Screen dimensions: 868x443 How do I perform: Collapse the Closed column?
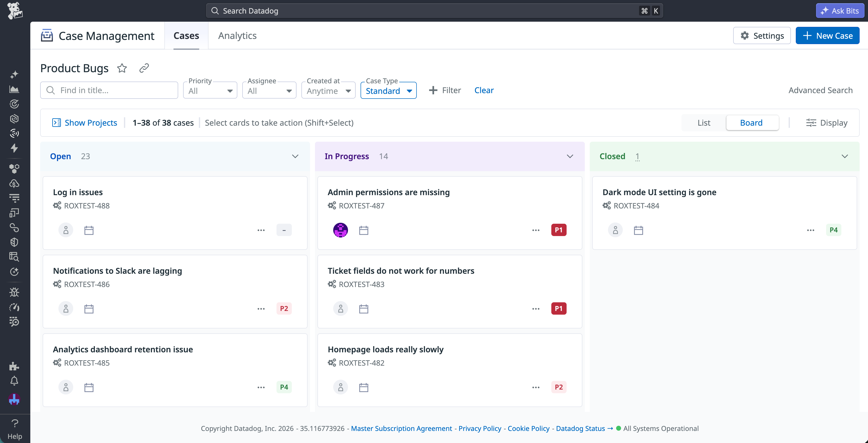(845, 156)
